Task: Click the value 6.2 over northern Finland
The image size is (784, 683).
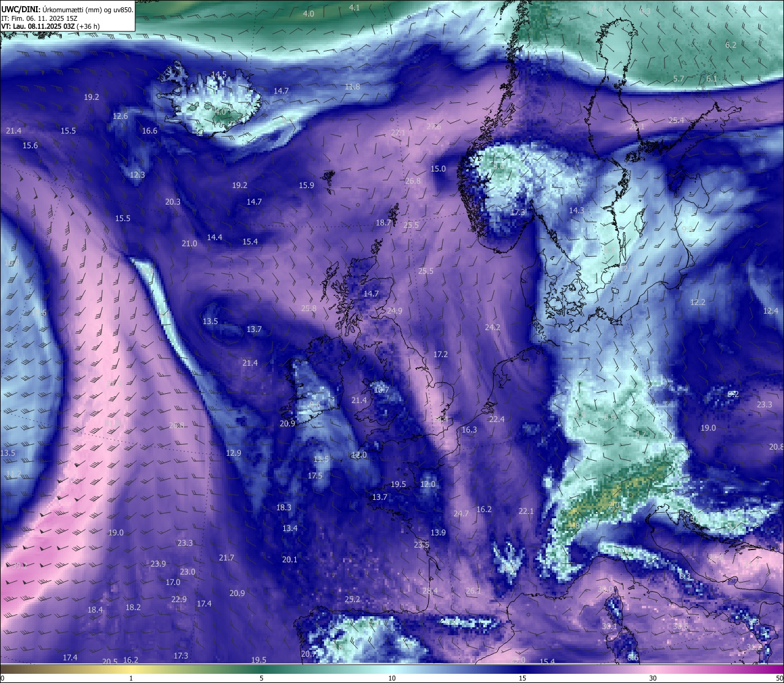Action: 731,45
